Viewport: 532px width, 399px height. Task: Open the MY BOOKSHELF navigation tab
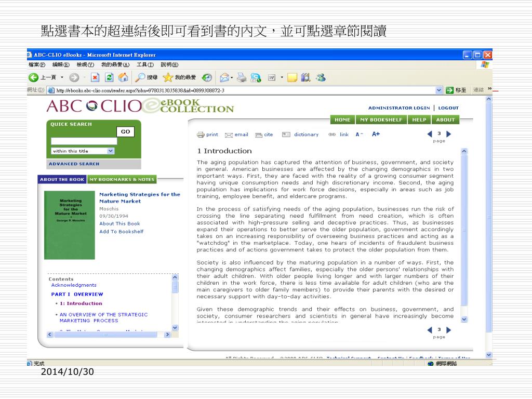click(381, 120)
